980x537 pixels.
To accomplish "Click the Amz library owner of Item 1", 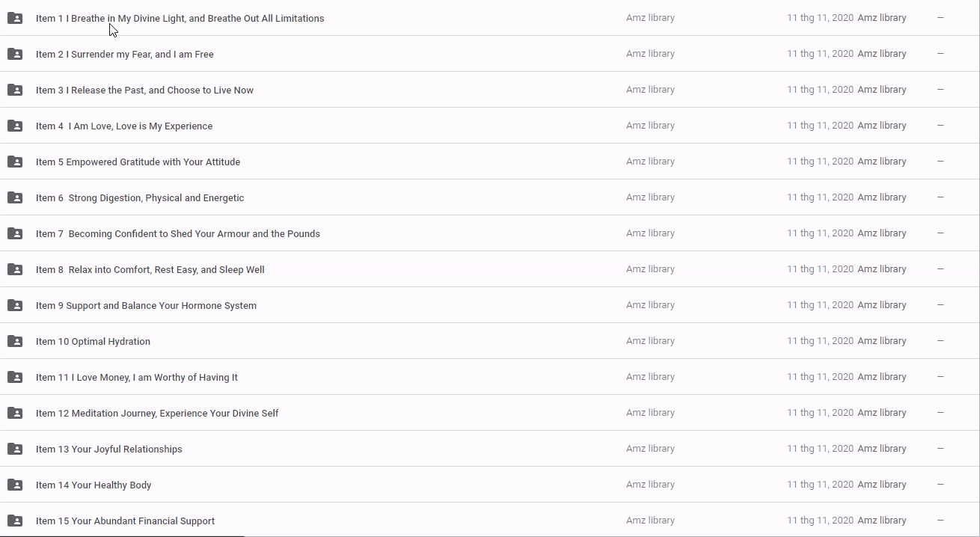I will tap(650, 18).
